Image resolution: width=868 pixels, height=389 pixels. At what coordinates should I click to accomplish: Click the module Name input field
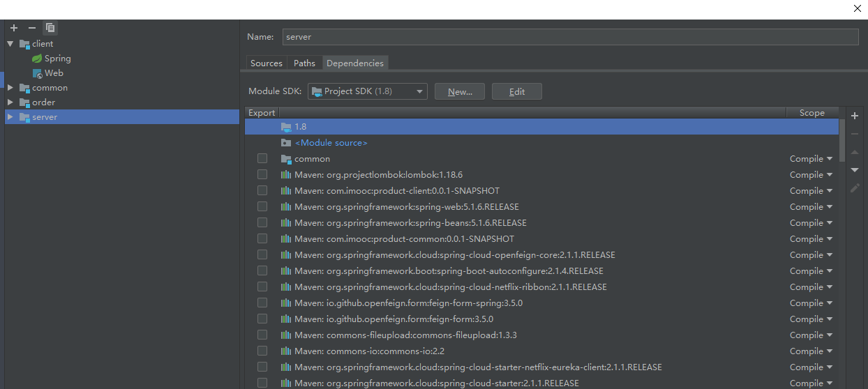tap(570, 37)
